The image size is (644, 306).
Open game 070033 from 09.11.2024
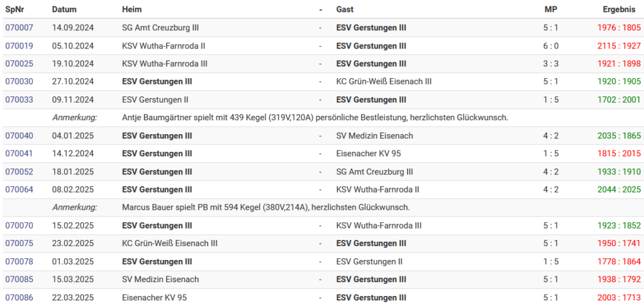[x=19, y=99]
